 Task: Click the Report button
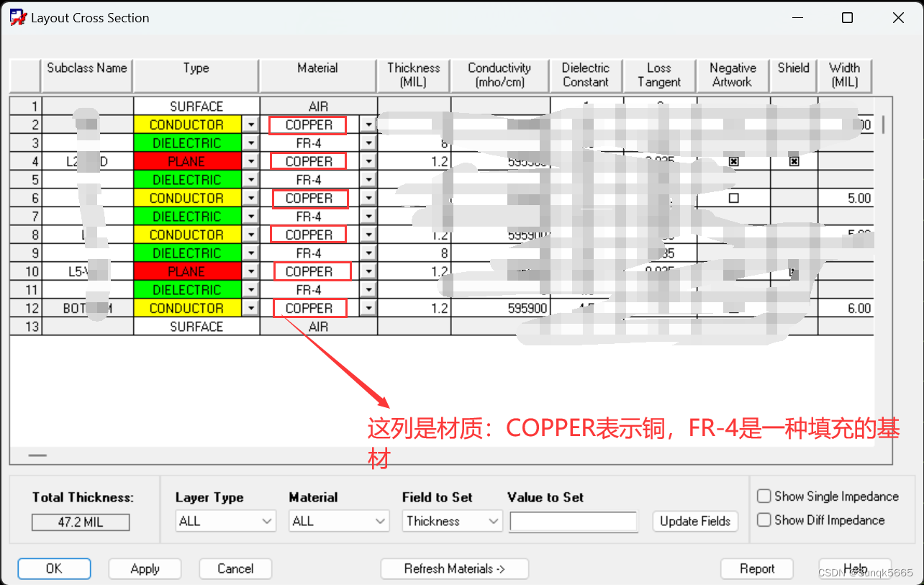[x=757, y=568]
